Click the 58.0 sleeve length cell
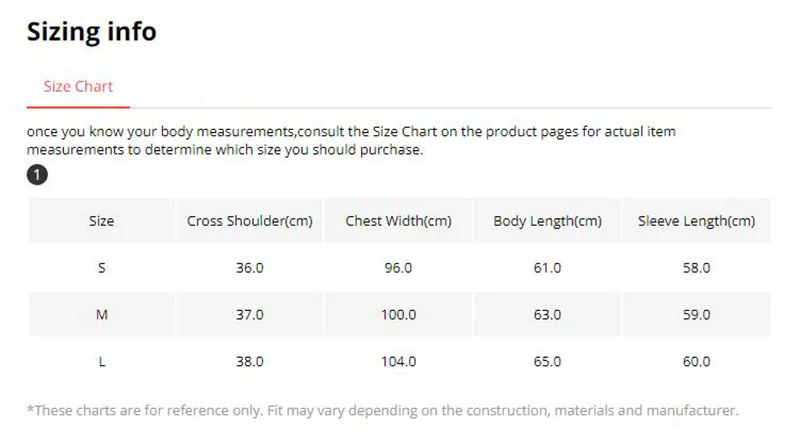Screen dimensions: 800x444 tap(696, 267)
